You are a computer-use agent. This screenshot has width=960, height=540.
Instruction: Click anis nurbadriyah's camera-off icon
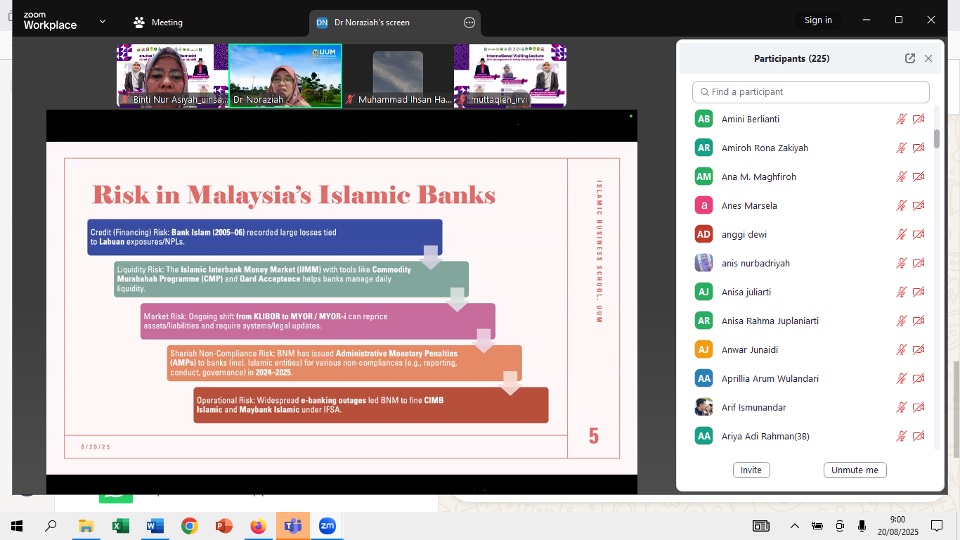coord(918,263)
